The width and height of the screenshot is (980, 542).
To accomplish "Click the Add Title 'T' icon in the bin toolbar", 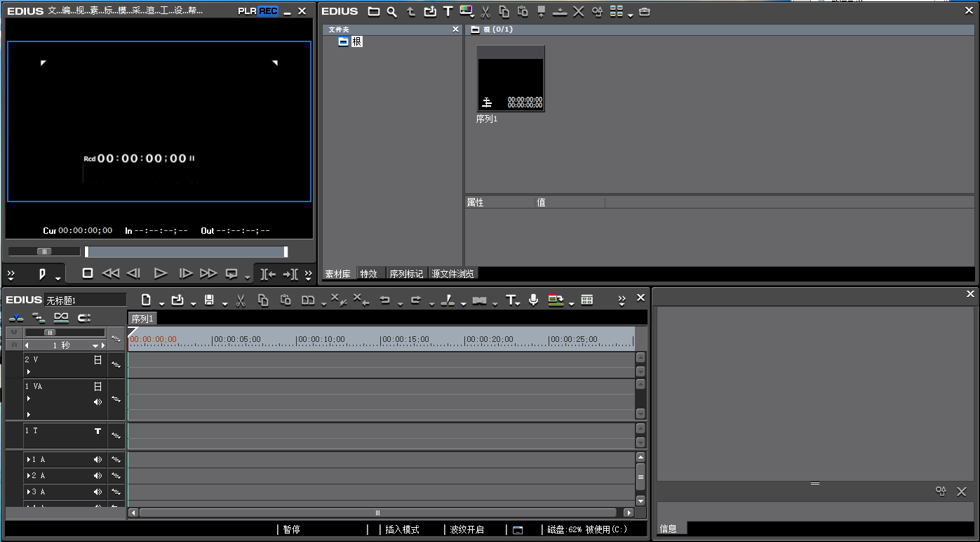I will 448,11.
